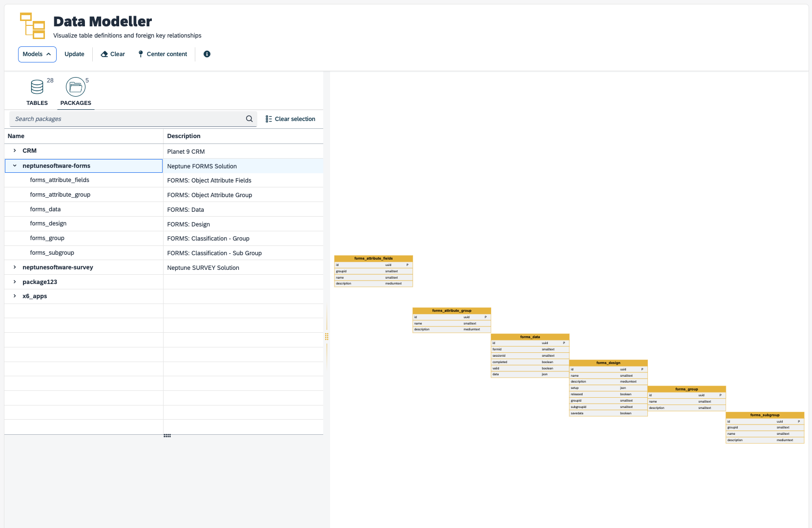Click the 'formid' field in forms_data node
Image resolution: width=812 pixels, height=528 pixels.
tap(530, 349)
